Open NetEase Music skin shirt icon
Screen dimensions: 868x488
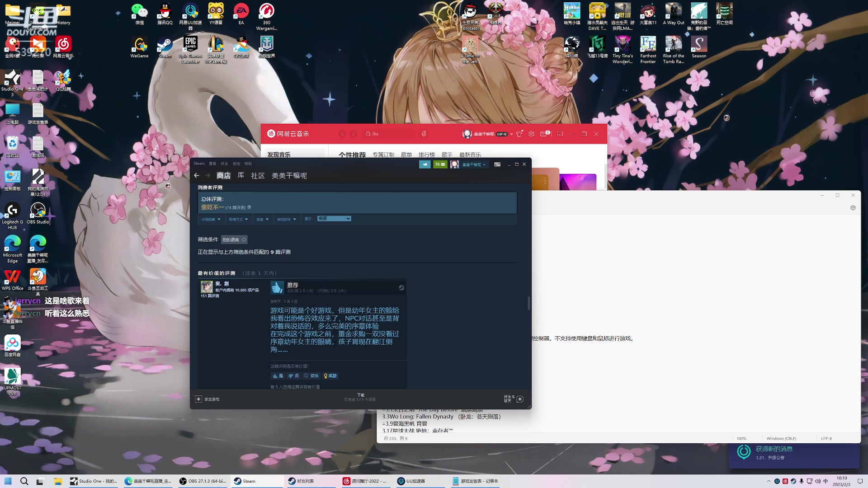tap(519, 134)
